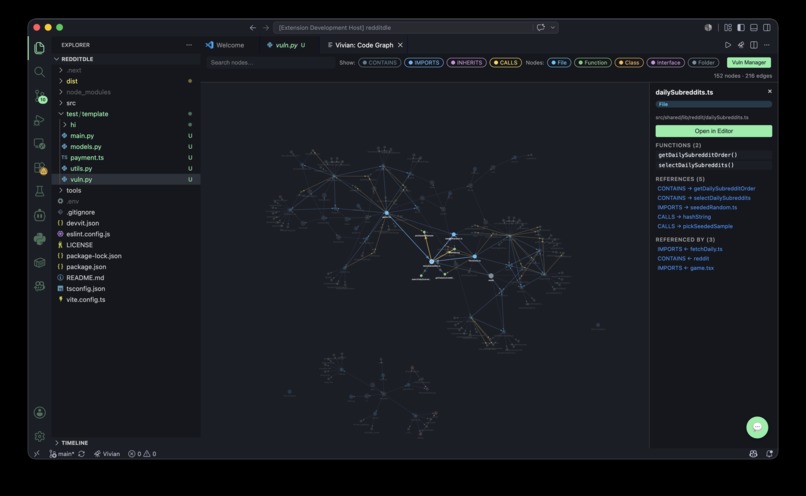Open the Testing flask view
Screen dimensions: 806x496
pyautogui.click(x=39, y=191)
